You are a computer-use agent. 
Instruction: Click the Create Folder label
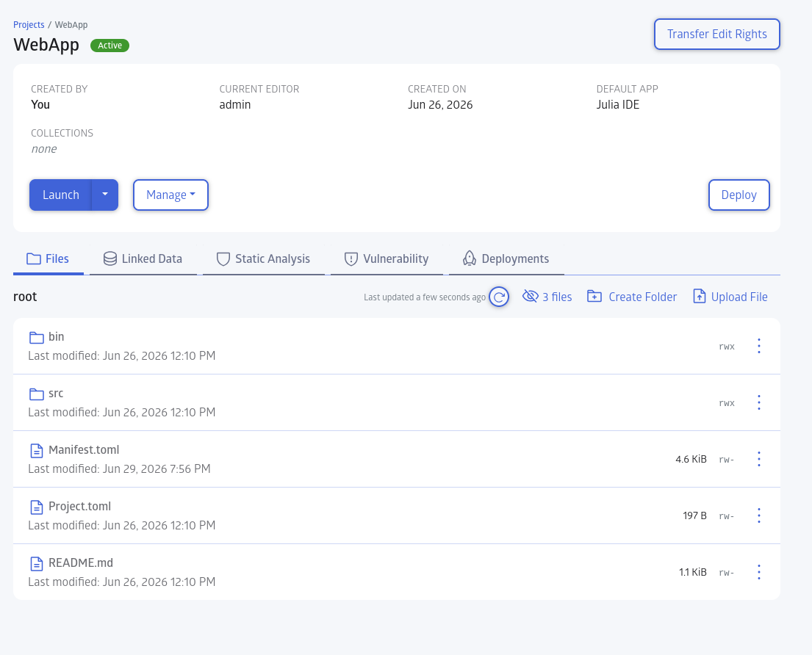[643, 297]
